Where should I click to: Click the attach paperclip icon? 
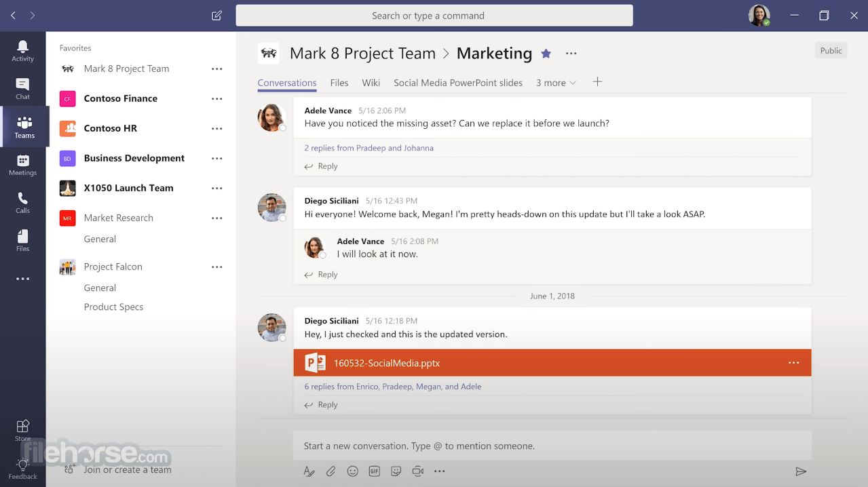click(331, 471)
